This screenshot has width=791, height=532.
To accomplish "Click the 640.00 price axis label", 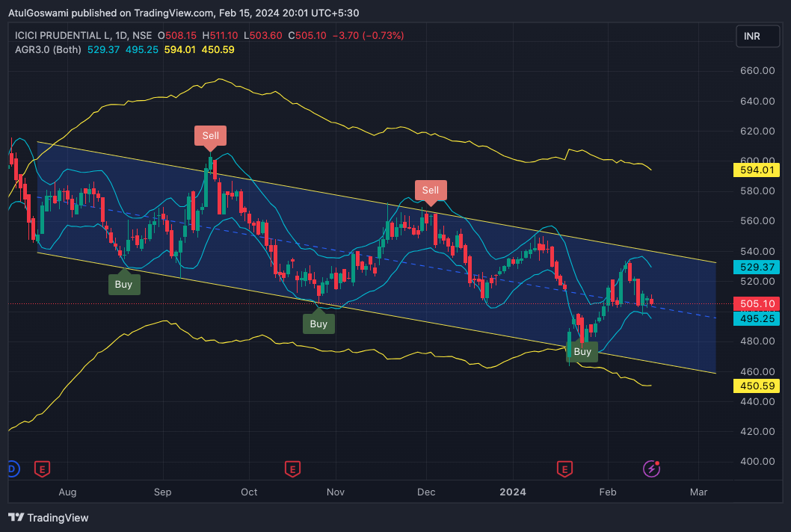I will 757,101.
